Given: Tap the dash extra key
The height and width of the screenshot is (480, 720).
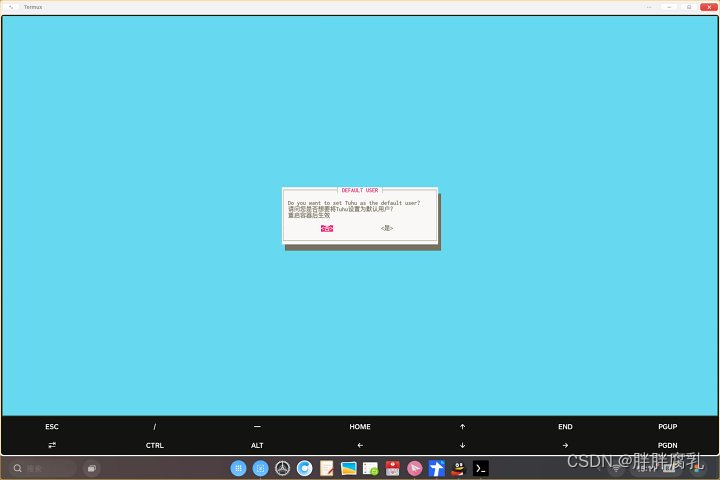Looking at the screenshot, I should tap(257, 427).
